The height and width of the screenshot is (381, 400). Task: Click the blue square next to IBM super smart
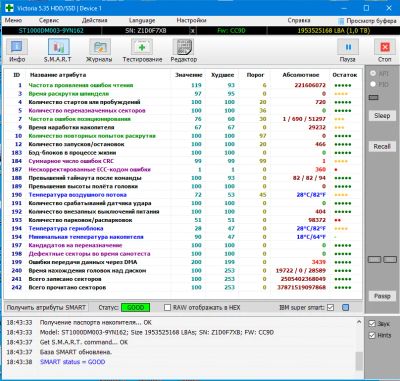[x=346, y=307]
